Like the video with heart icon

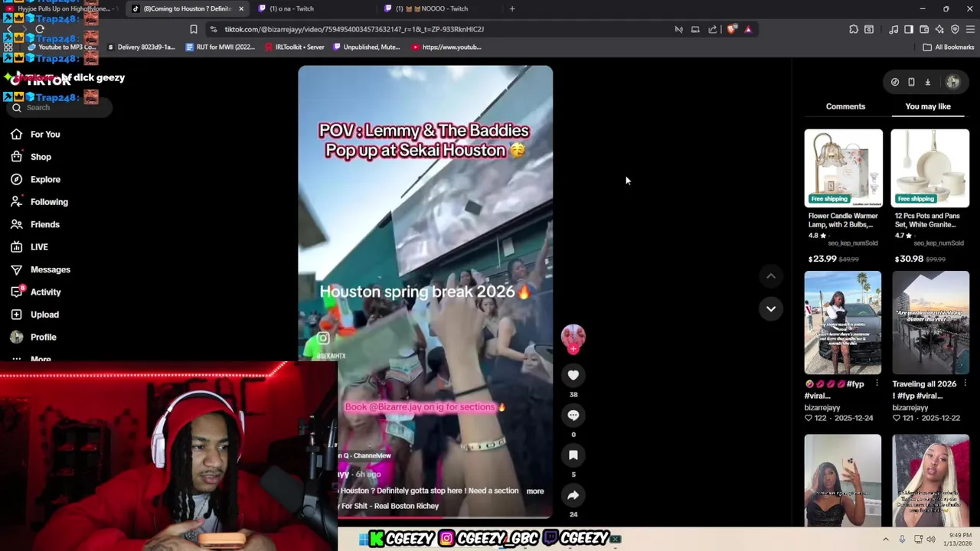[x=573, y=375]
